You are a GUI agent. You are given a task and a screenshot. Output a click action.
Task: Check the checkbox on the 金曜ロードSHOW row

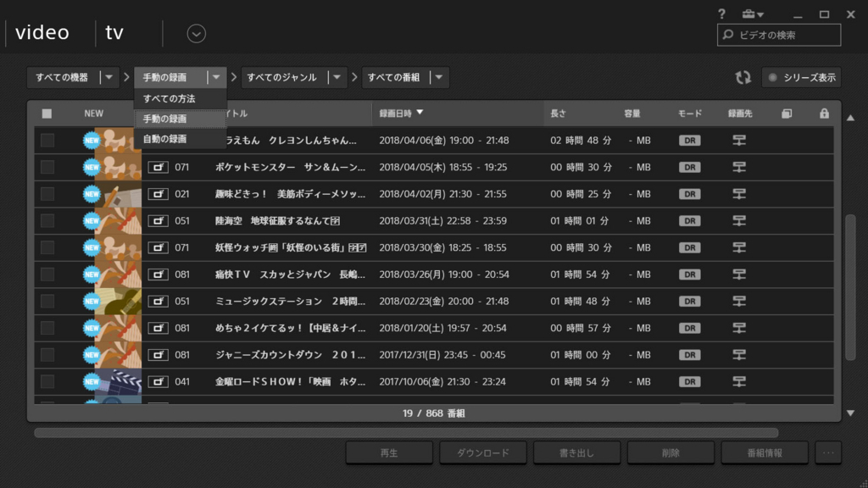[47, 381]
